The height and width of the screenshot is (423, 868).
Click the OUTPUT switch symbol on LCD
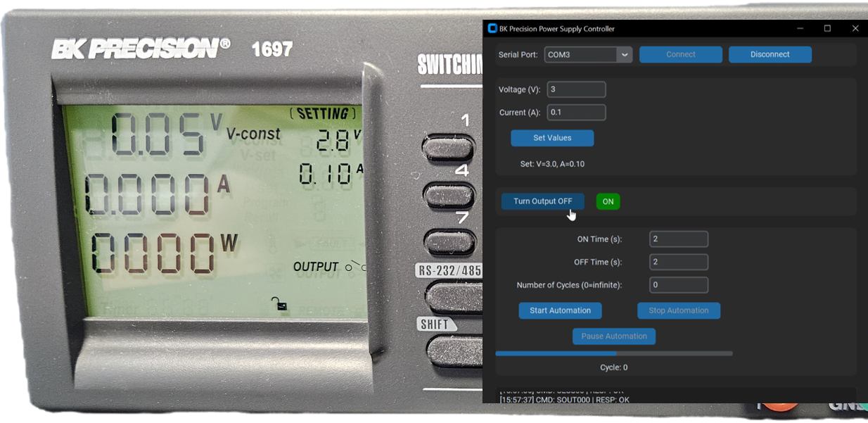(356, 267)
